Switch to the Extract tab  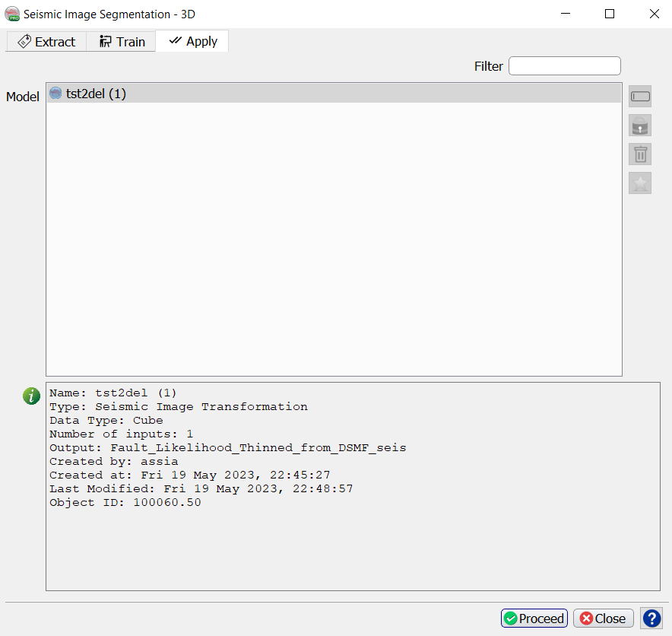46,42
